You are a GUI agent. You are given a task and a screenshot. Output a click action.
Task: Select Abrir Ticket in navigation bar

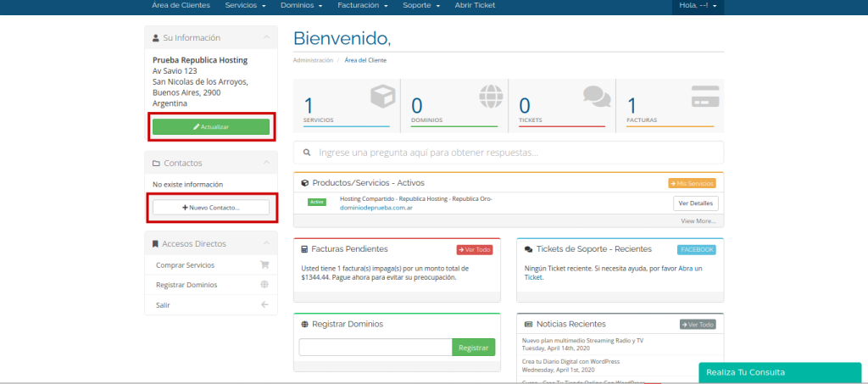pos(475,6)
